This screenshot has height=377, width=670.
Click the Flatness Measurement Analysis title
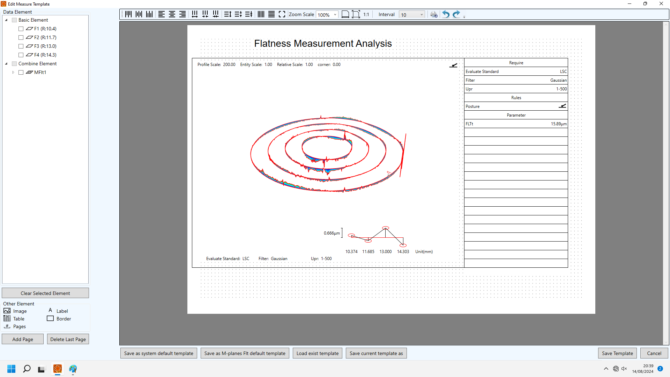(x=323, y=44)
